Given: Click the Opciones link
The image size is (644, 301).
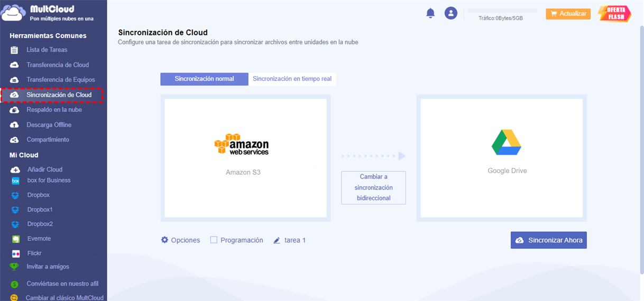Looking at the screenshot, I should pos(185,240).
